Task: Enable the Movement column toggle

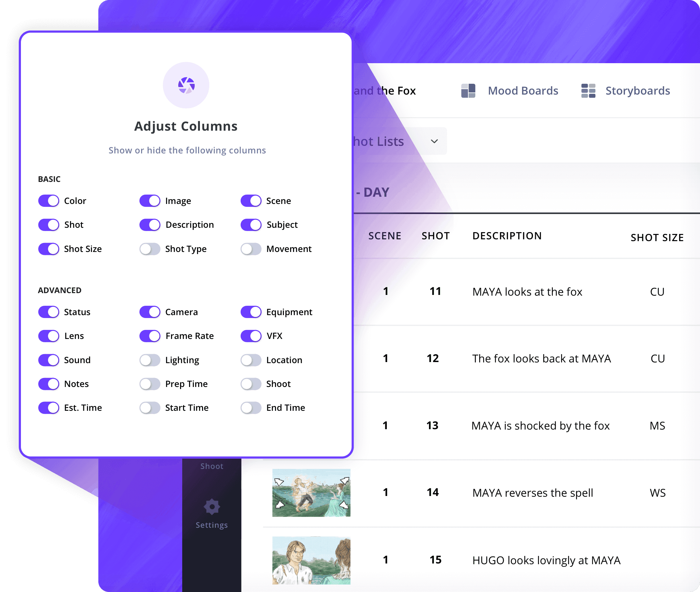Action: tap(251, 249)
